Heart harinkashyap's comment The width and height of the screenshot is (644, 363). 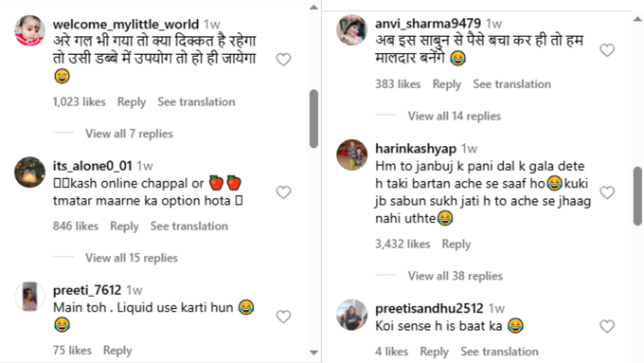point(607,192)
